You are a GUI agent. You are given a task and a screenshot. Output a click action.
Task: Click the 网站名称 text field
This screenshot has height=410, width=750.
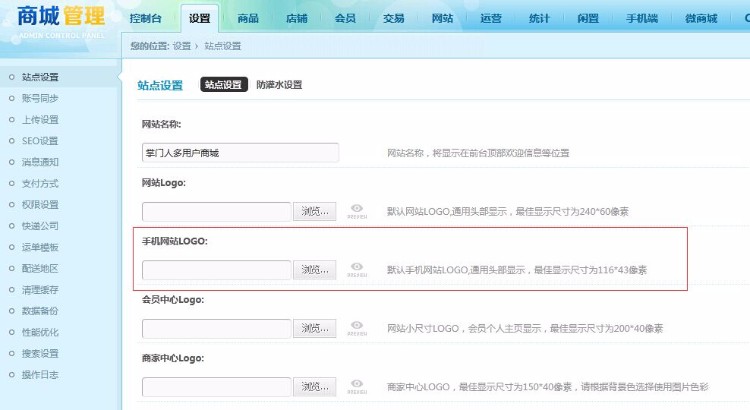coord(240,153)
